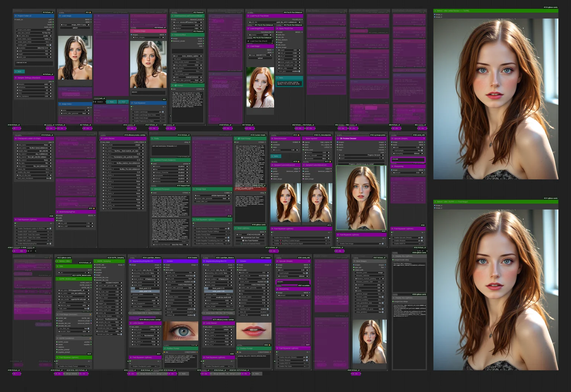Open the task combo showing more_detailed_caption
The image size is (571, 392).
coord(188,56)
